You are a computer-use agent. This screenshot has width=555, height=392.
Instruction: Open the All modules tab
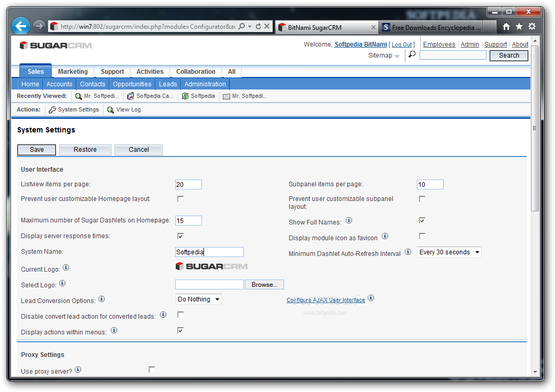coord(232,72)
